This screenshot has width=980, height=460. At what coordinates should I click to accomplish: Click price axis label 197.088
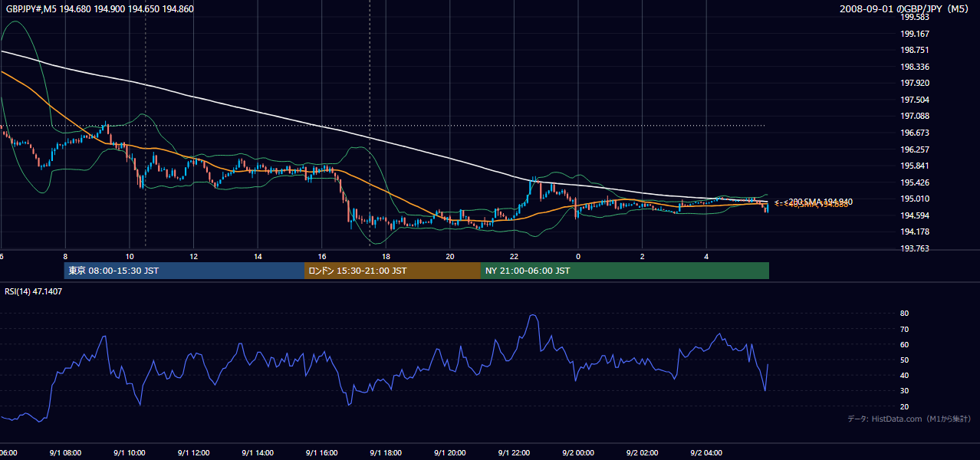(x=915, y=116)
